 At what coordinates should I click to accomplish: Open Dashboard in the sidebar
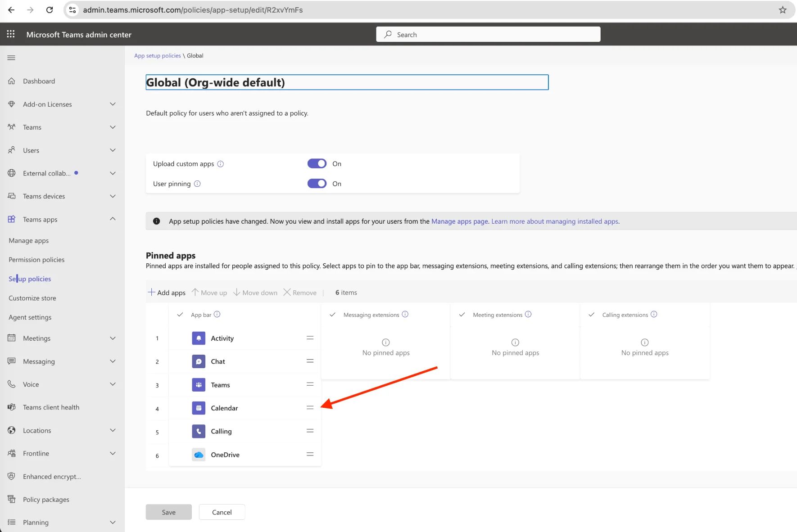[x=39, y=81]
